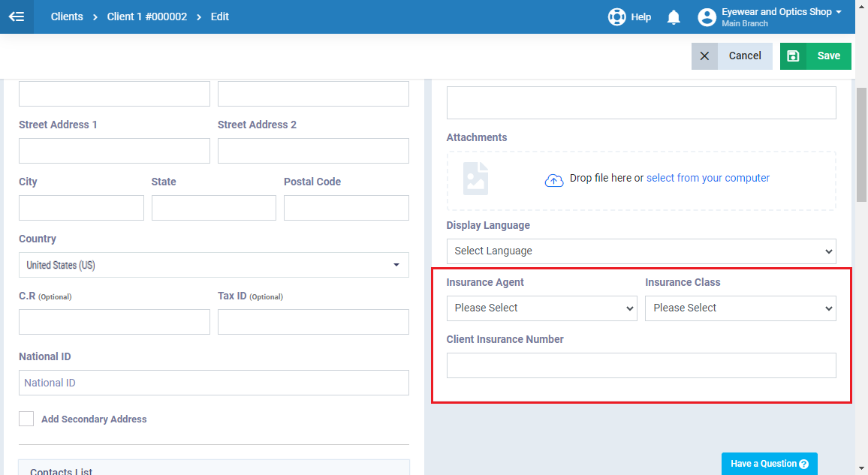This screenshot has height=475, width=868.
Task: Click the floppy disk save icon
Action: pos(793,56)
